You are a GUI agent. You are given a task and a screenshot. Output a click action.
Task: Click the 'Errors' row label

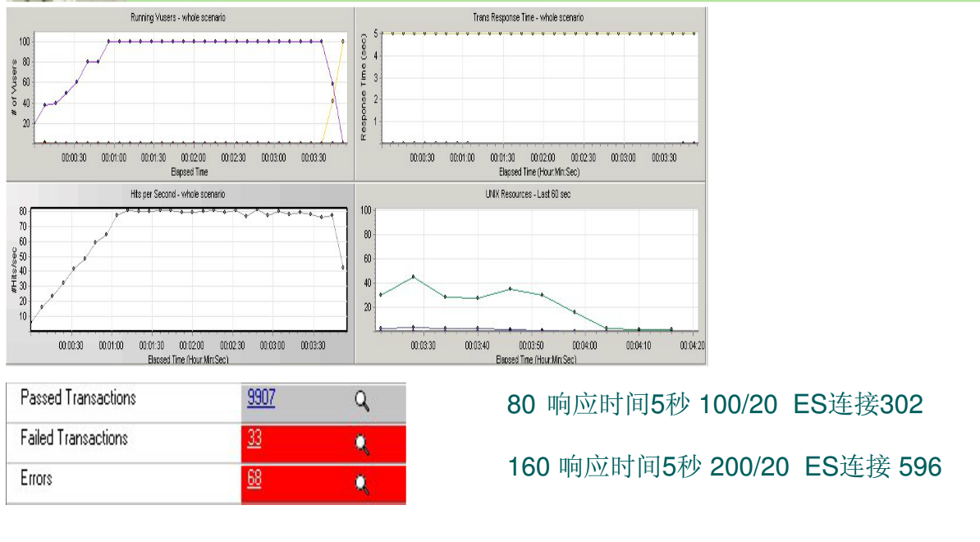(x=36, y=479)
